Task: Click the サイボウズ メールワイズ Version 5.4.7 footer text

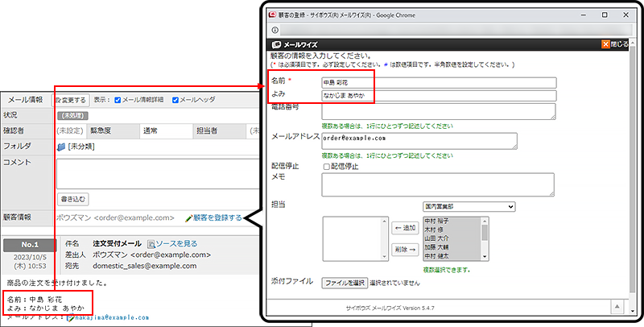Action: 390,308
